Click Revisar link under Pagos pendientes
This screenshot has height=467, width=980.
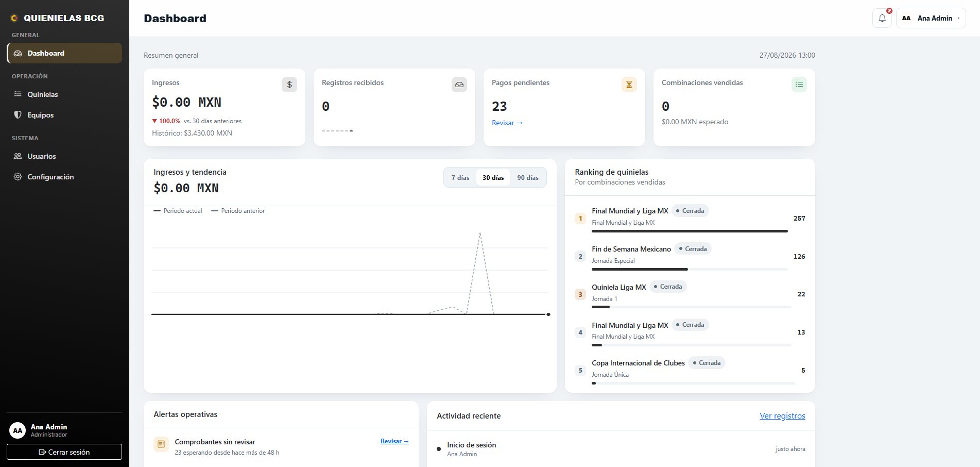[x=507, y=123]
